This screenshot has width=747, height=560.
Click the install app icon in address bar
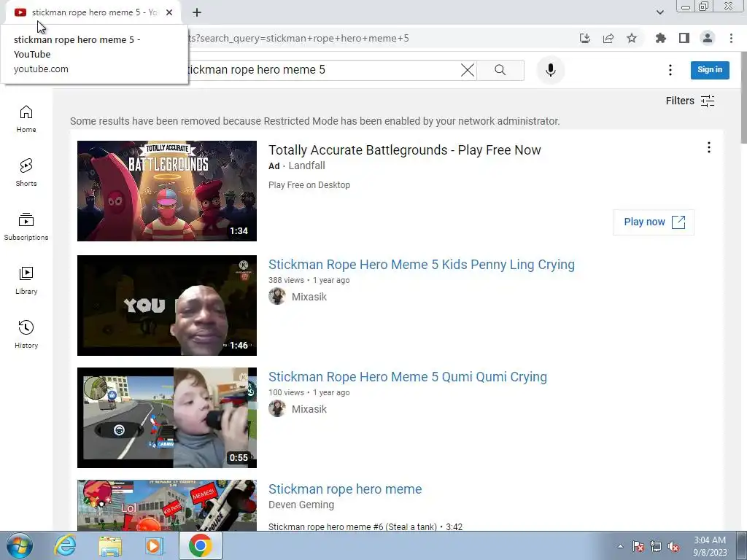tap(584, 38)
